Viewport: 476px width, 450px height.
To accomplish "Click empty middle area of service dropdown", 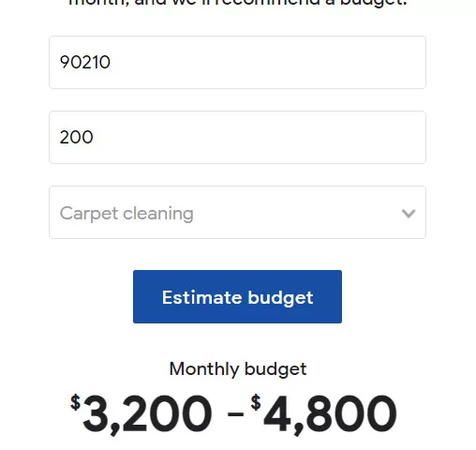I will coord(297,213).
